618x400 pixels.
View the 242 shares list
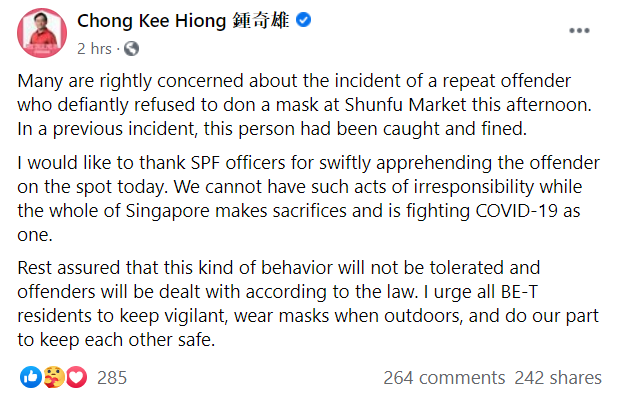click(558, 378)
